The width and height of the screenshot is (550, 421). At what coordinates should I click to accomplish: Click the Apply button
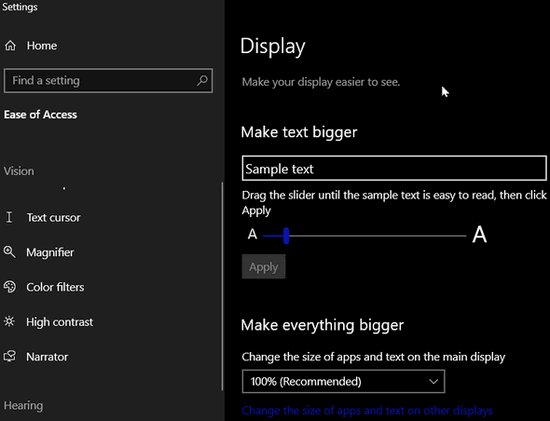pyautogui.click(x=263, y=267)
